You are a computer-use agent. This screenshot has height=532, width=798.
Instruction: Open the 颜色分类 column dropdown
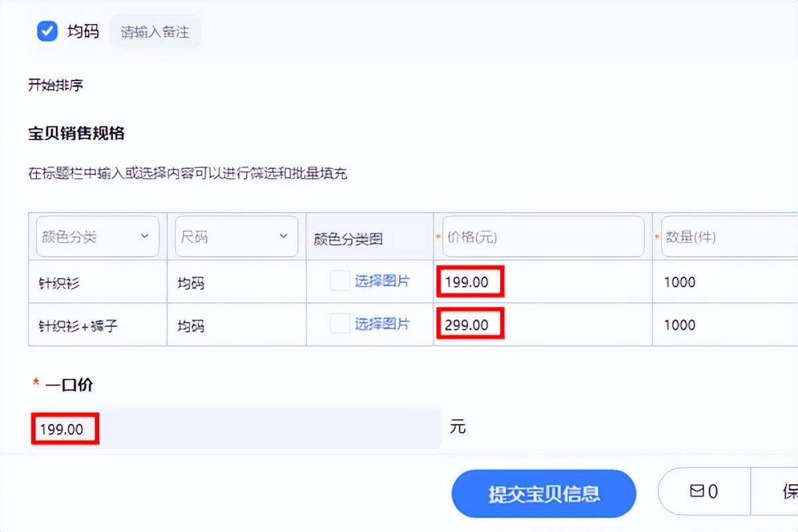96,236
